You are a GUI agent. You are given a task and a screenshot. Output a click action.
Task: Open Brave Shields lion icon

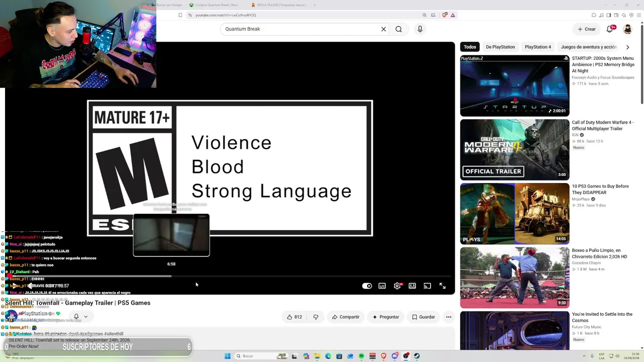[445, 15]
